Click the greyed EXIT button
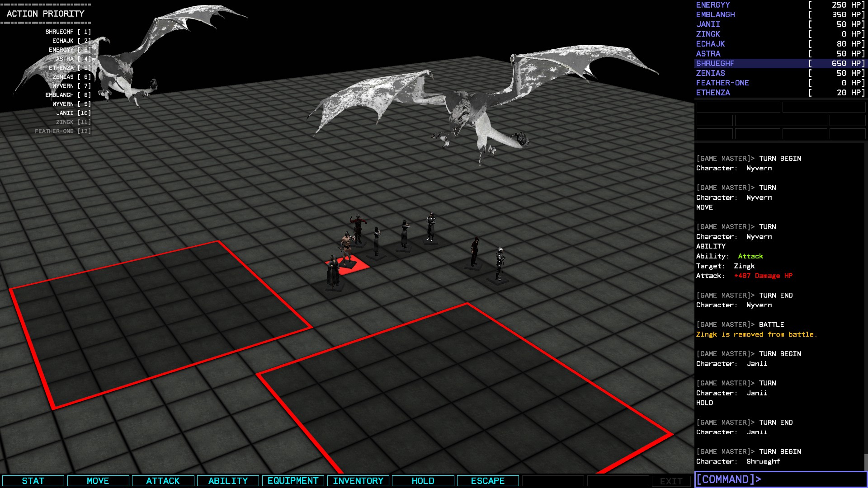This screenshot has height=488, width=868. (671, 481)
